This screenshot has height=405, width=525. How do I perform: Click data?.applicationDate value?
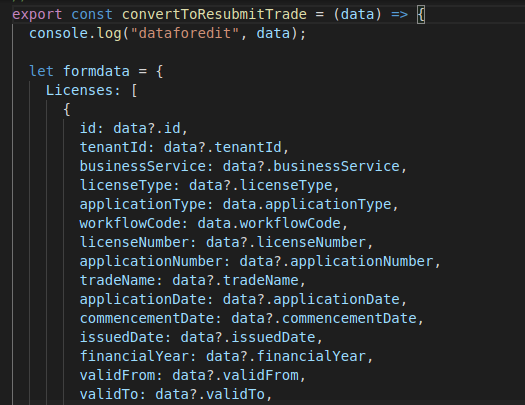[311, 299]
